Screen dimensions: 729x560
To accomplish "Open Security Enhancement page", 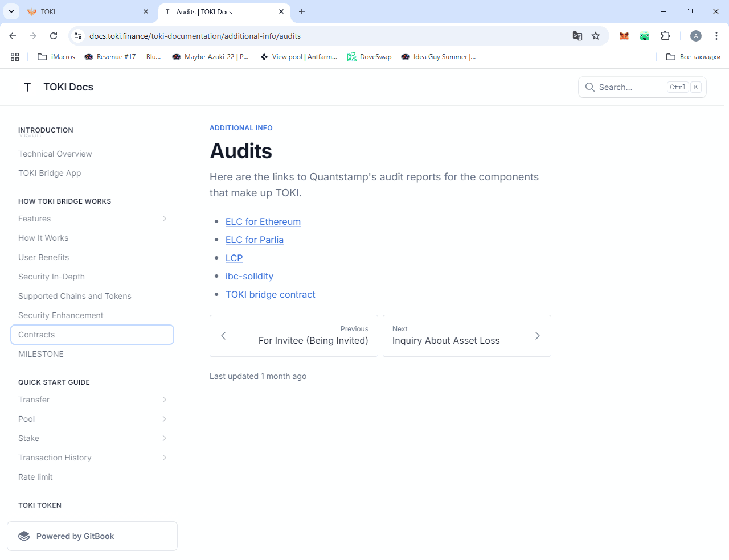I will [x=61, y=315].
